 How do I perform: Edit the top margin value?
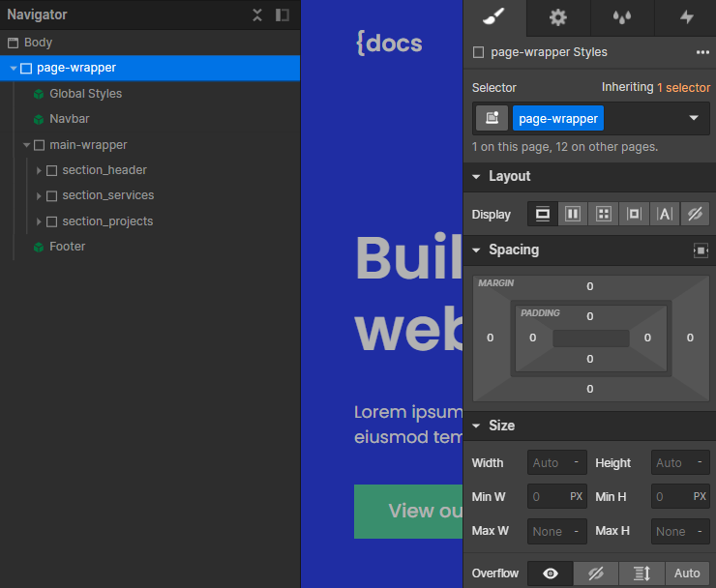589,286
